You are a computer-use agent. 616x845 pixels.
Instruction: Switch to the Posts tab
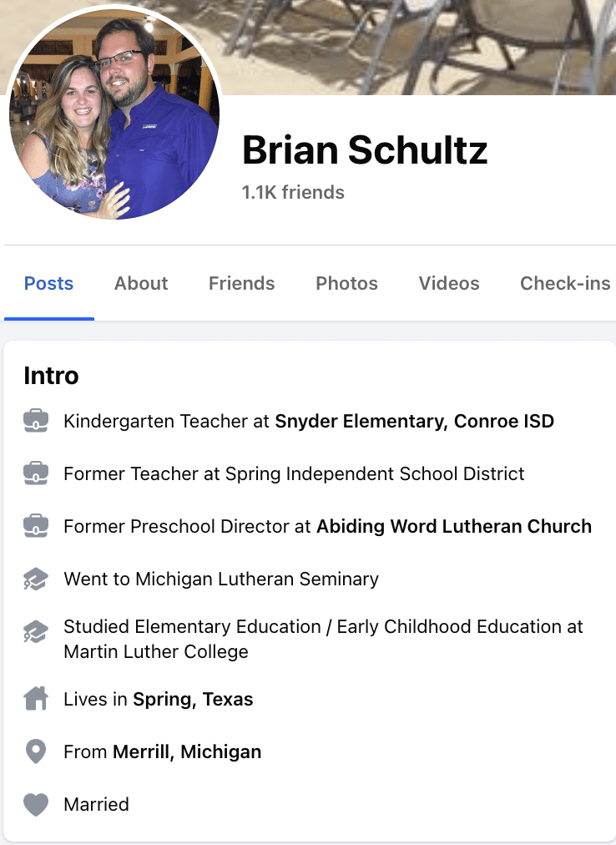pyautogui.click(x=48, y=284)
